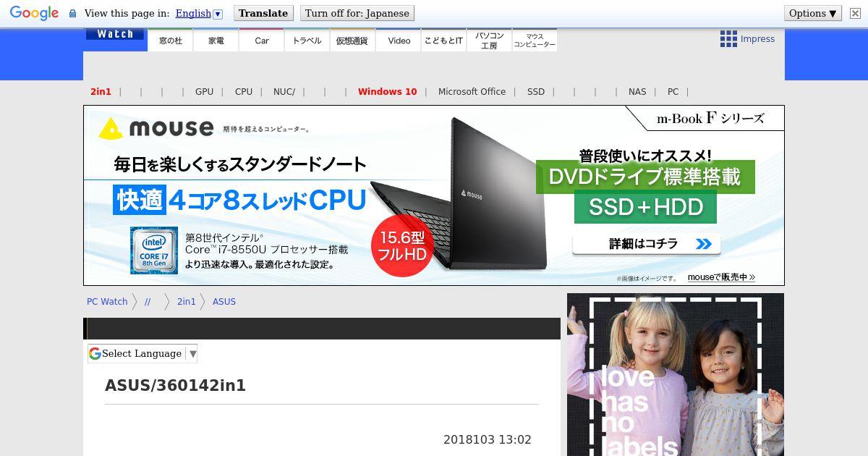The width and height of the screenshot is (868, 456).
Task: Turn off translation for Japanese
Action: [x=357, y=13]
